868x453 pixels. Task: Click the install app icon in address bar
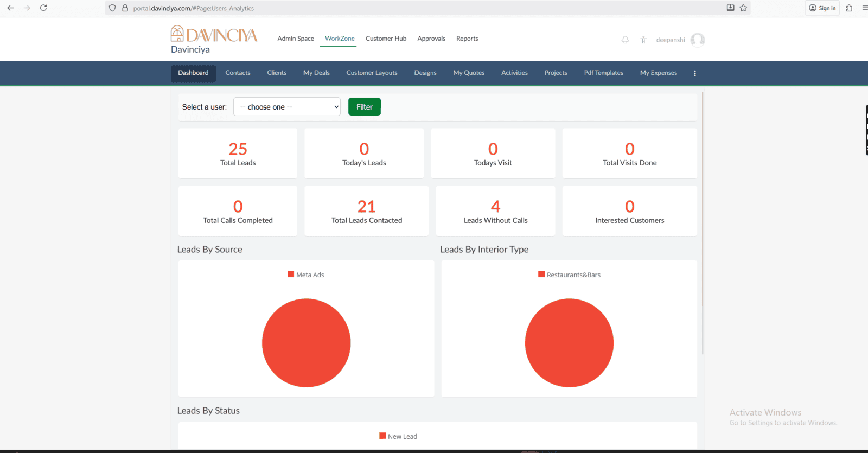point(730,8)
